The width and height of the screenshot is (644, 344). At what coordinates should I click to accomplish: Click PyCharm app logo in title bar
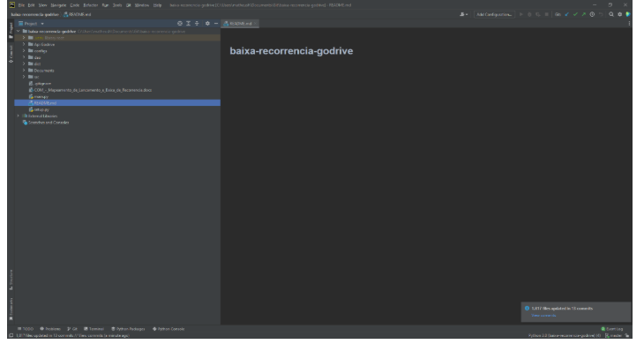pos(12,5)
